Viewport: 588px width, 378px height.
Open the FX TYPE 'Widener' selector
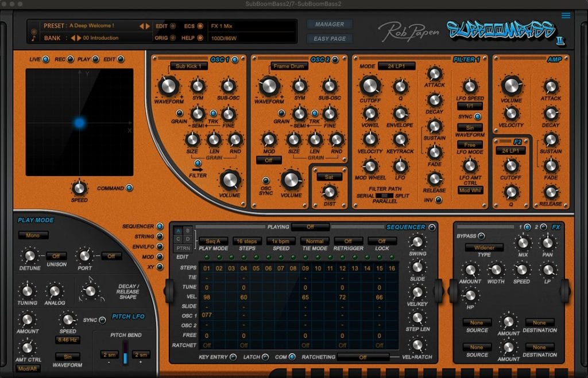tap(484, 248)
